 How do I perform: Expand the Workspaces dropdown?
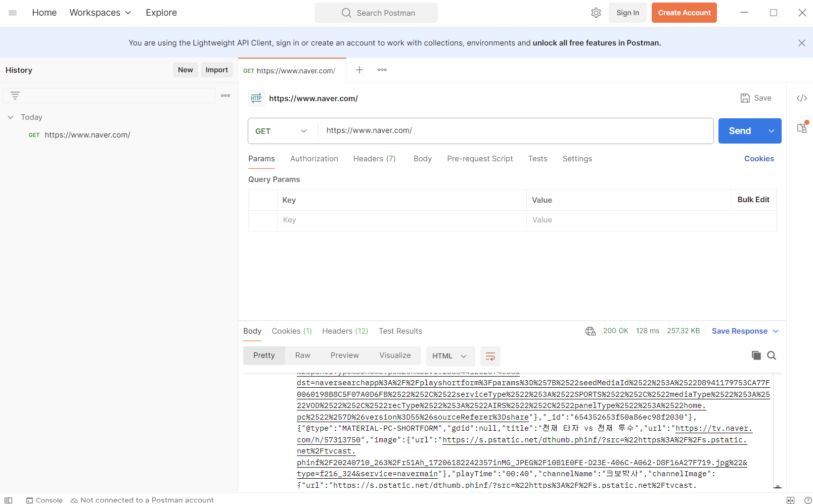point(100,13)
